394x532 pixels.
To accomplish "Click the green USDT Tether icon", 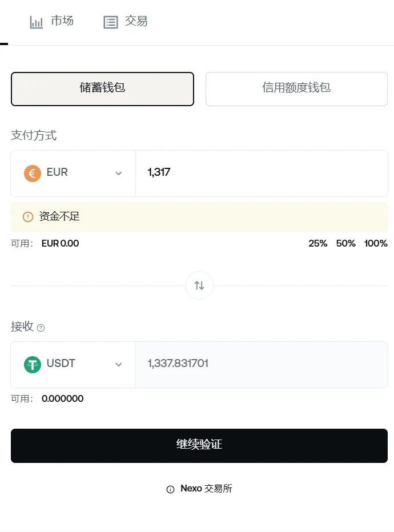I will pyautogui.click(x=33, y=364).
